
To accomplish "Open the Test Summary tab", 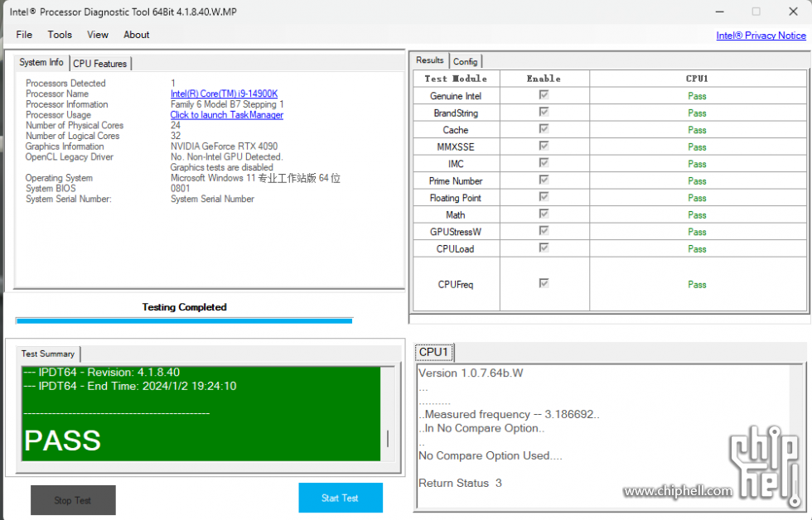I will 48,354.
